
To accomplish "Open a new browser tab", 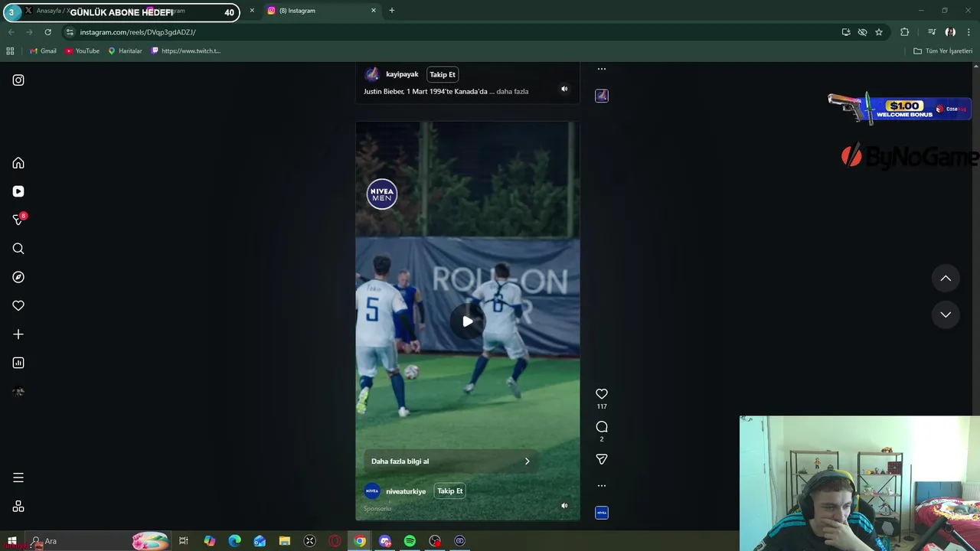I will [x=392, y=11].
